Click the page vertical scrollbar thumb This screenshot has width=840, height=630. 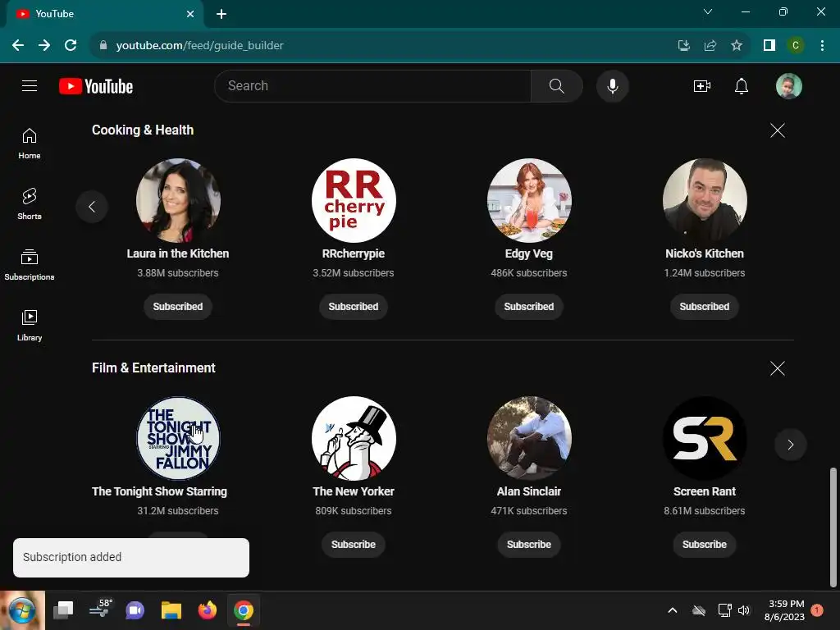point(833,527)
